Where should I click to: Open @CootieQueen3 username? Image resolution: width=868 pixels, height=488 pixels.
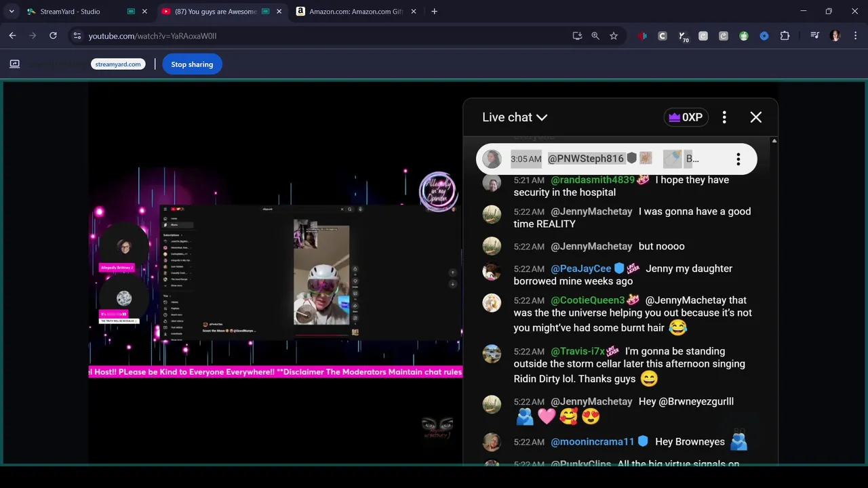click(587, 300)
